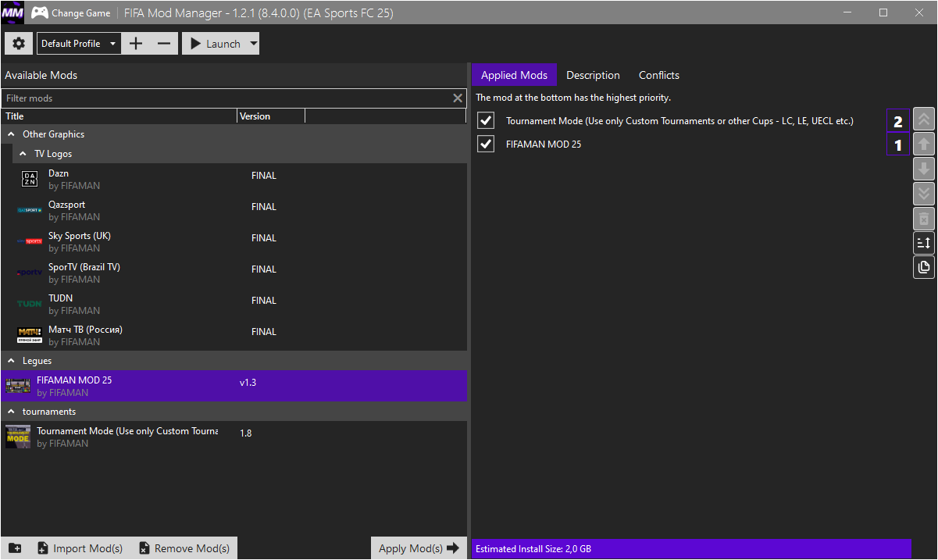Click the copy icon below the sort button
The width and height of the screenshot is (938, 560).
(x=924, y=268)
